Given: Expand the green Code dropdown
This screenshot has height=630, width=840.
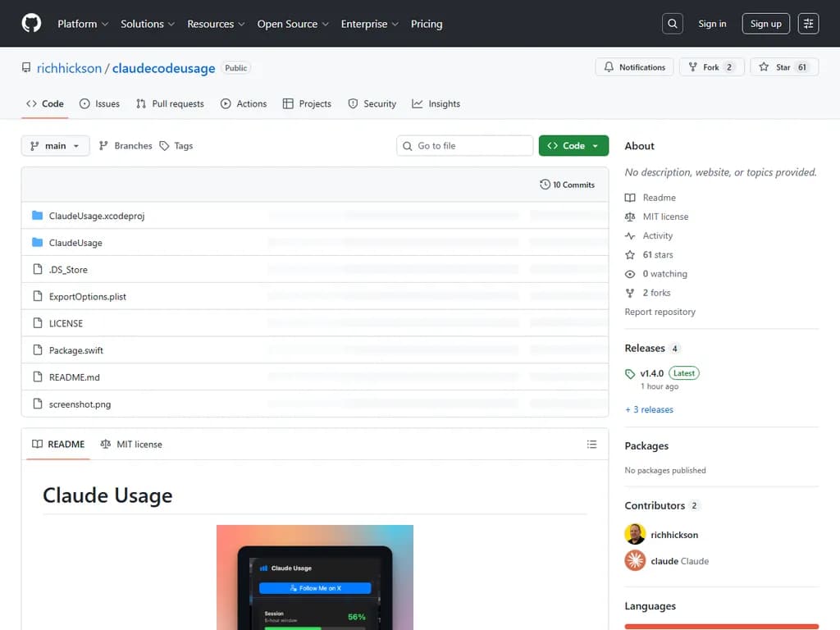Looking at the screenshot, I should tap(573, 144).
